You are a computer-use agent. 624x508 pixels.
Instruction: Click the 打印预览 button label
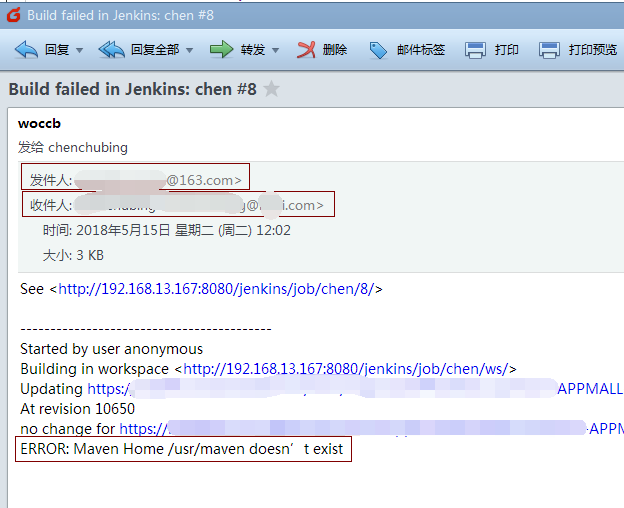pos(593,50)
